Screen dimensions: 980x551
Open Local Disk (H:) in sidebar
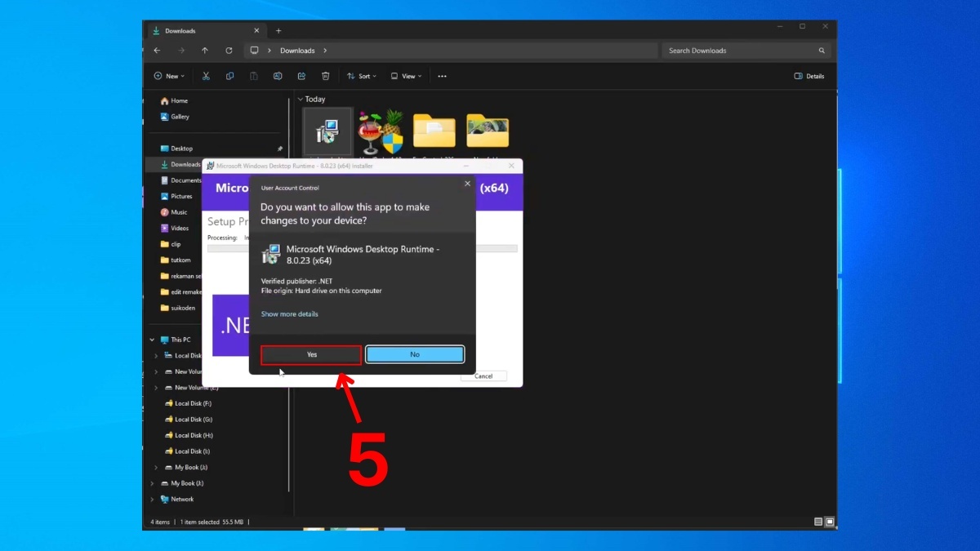tap(188, 435)
